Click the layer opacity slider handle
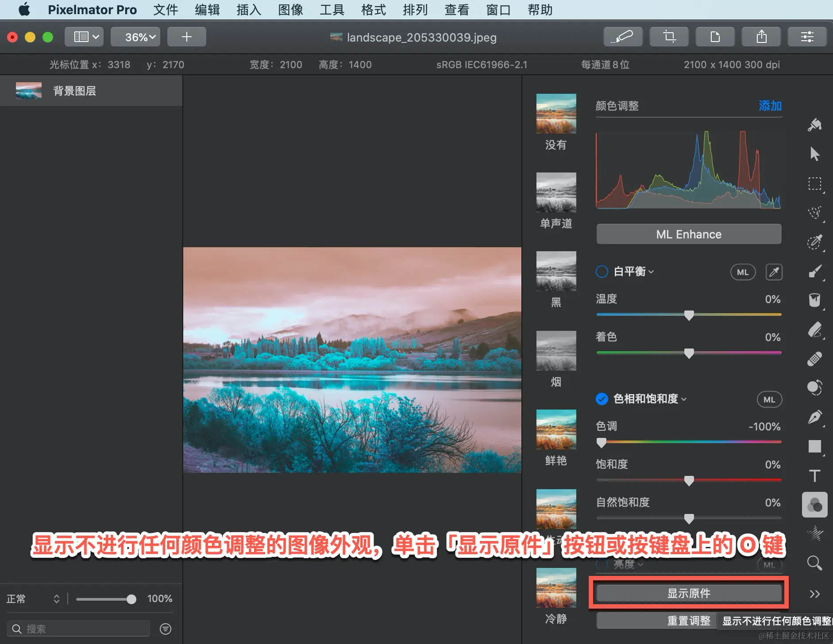The height and width of the screenshot is (644, 833). coord(131,599)
